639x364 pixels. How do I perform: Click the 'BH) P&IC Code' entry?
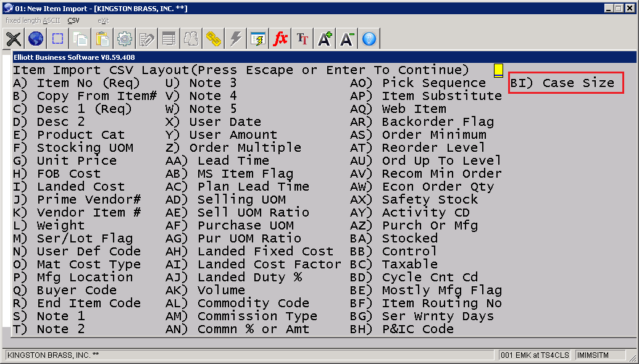click(402, 329)
